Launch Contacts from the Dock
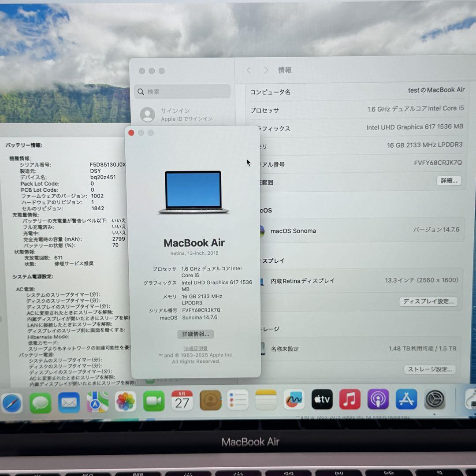This screenshot has width=476, height=476. coord(210,400)
